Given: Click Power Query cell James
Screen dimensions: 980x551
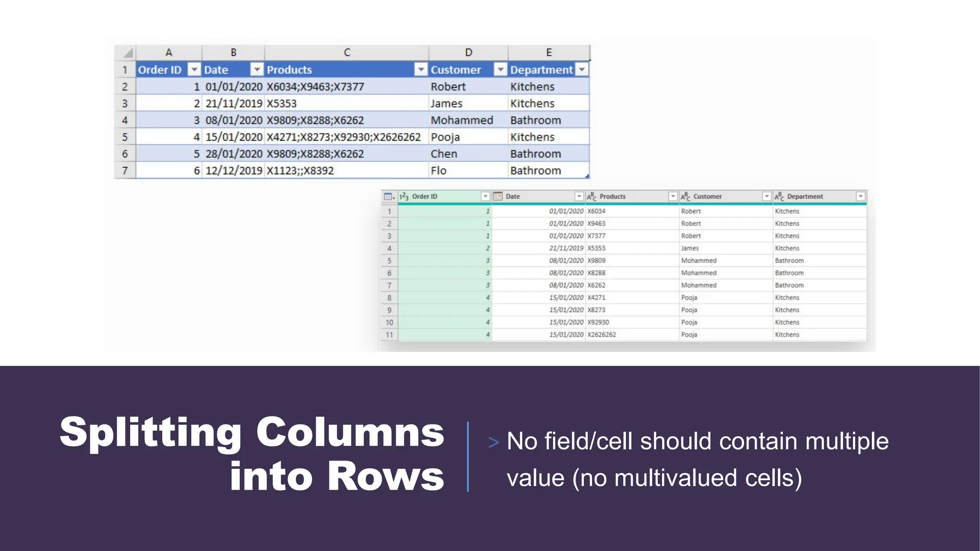Looking at the screenshot, I should [x=726, y=248].
